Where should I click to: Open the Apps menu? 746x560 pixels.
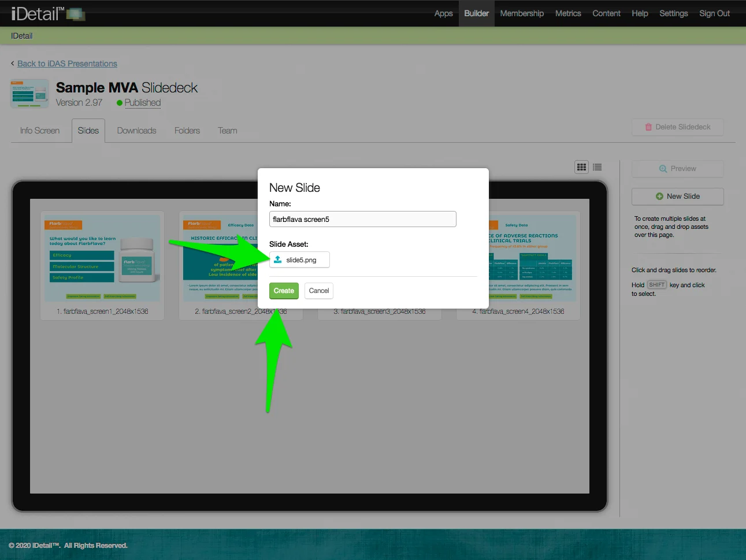pyautogui.click(x=443, y=13)
